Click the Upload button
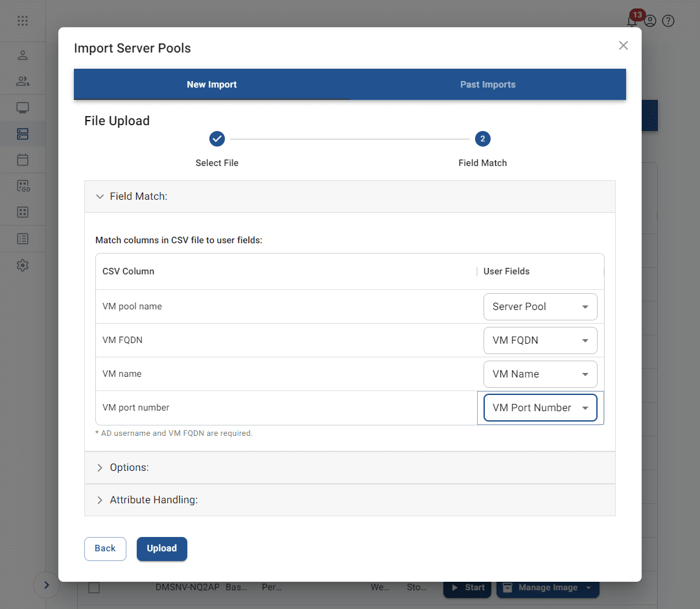Screen dimensions: 700x609 [161, 548]
